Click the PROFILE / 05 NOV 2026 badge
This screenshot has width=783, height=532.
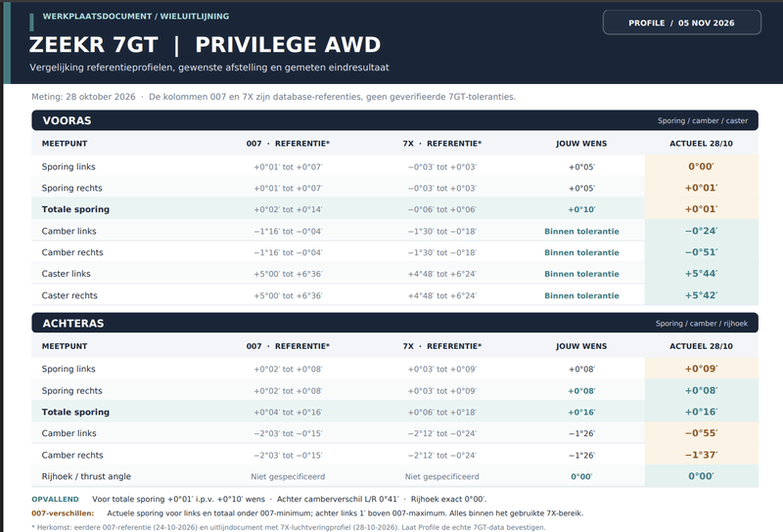pos(681,22)
